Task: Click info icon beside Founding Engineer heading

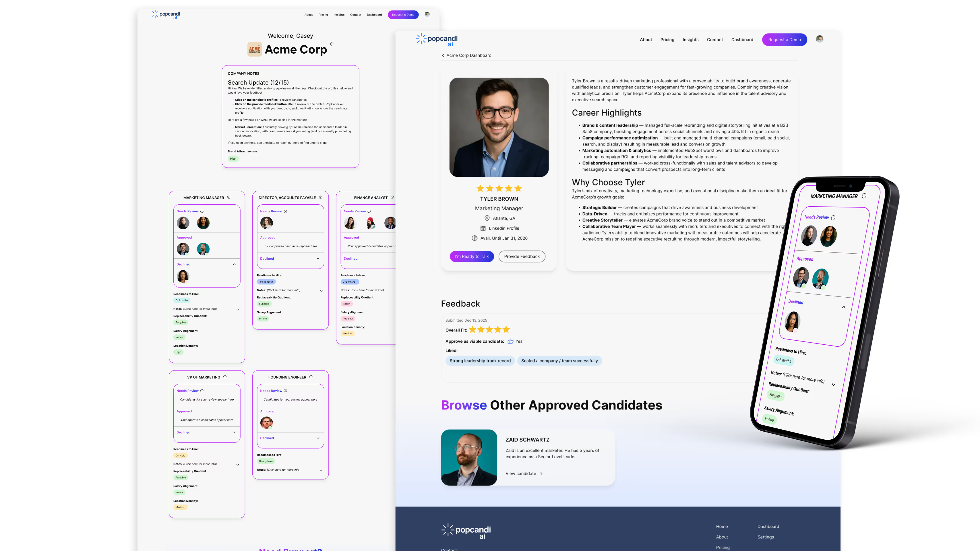Action: point(311,377)
